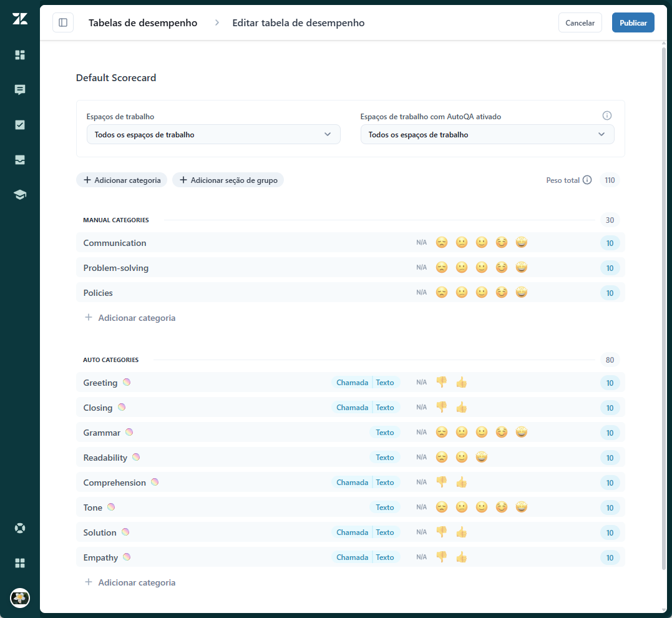Viewport: 672px width, 618px height.
Task: Click the user profile avatar
Action: pos(20,598)
